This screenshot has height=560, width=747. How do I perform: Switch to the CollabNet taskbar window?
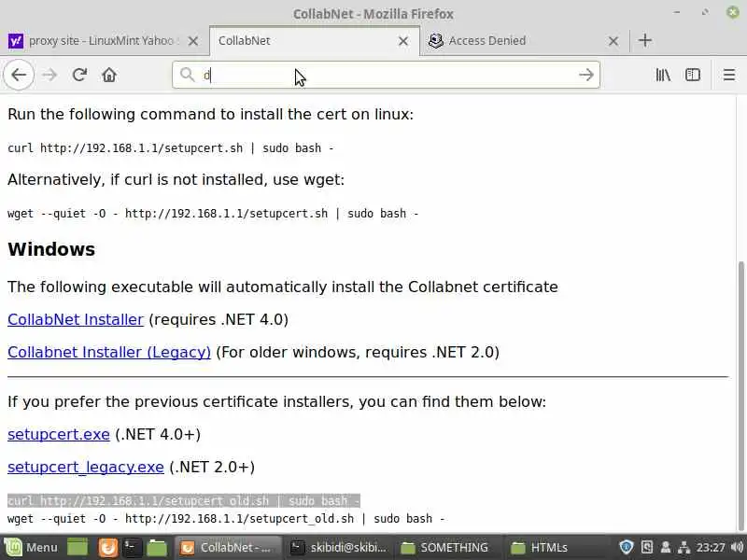tap(227, 547)
